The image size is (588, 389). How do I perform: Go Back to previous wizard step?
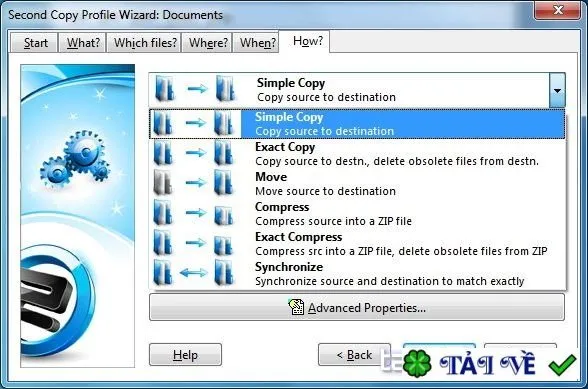point(354,354)
